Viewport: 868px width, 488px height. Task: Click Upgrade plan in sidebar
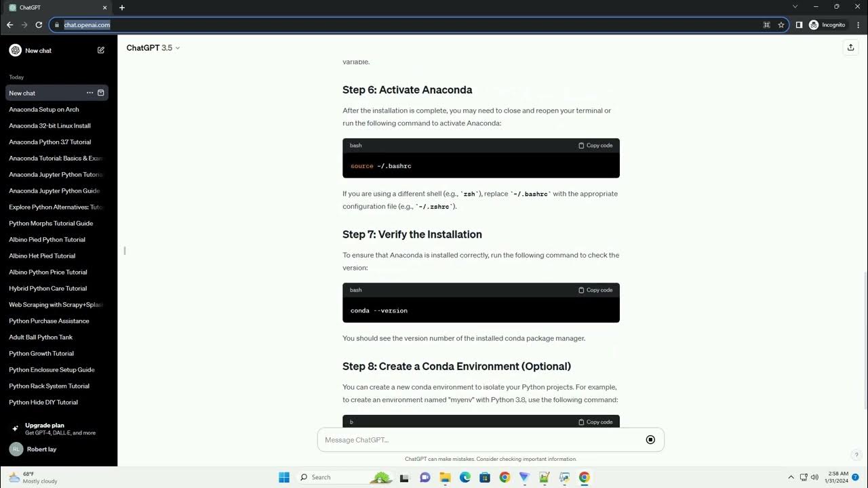click(x=58, y=429)
